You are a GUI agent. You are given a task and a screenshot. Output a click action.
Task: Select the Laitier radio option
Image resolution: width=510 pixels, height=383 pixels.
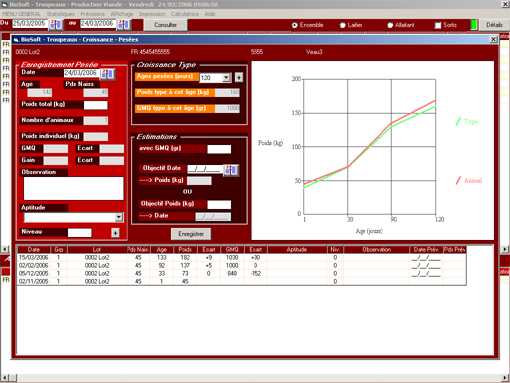point(342,25)
